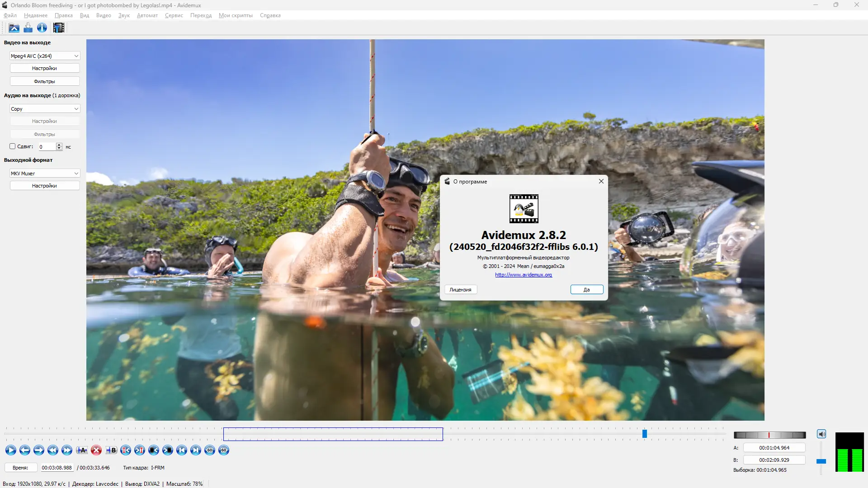Toggle the speaker mute icon

pyautogui.click(x=821, y=434)
